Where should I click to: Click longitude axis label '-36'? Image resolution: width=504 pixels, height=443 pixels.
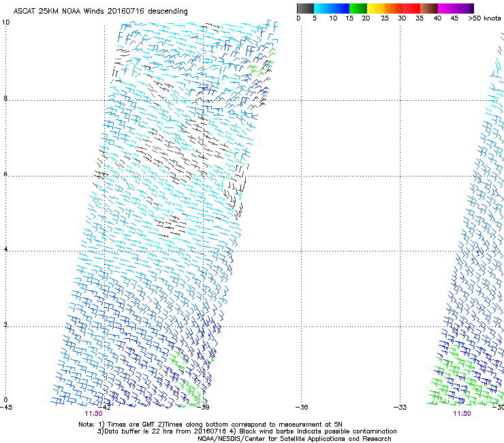click(x=302, y=408)
